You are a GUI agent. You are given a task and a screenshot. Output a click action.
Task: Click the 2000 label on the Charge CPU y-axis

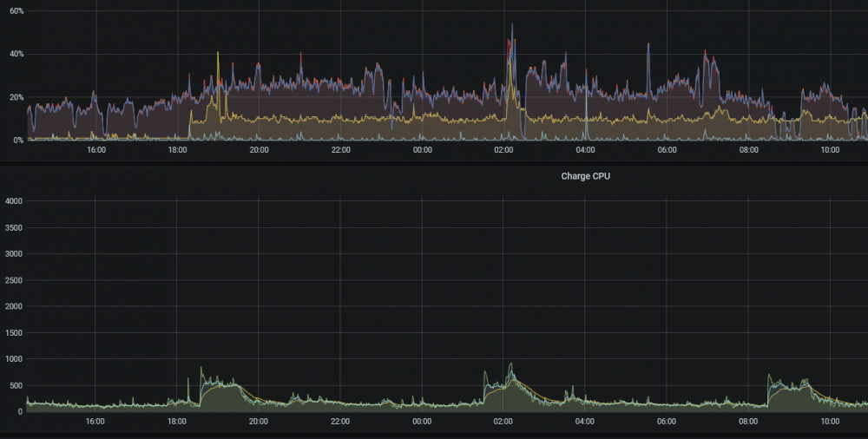pyautogui.click(x=13, y=306)
